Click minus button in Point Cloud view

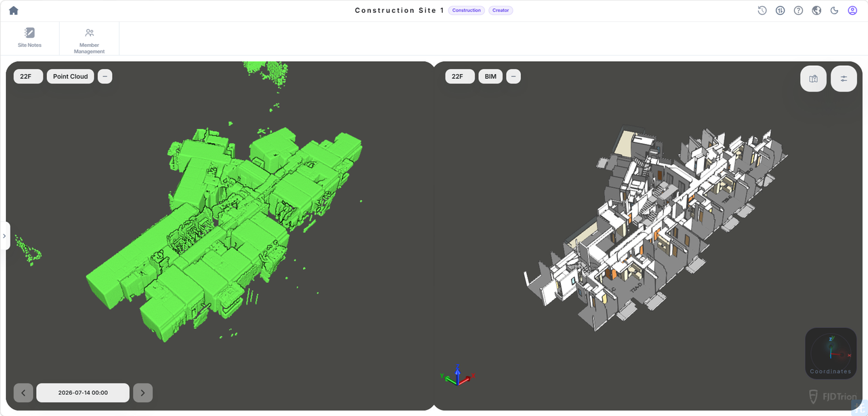(105, 77)
